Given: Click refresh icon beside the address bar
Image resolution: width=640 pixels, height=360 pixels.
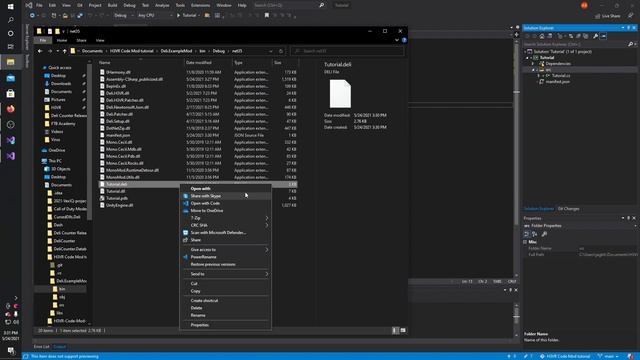Looking at the screenshot, I should point(281,51).
